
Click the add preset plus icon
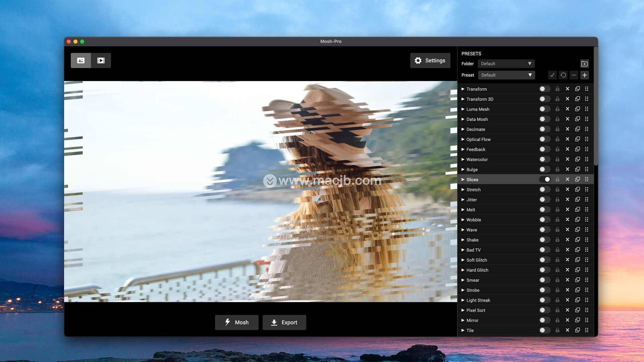(x=585, y=75)
